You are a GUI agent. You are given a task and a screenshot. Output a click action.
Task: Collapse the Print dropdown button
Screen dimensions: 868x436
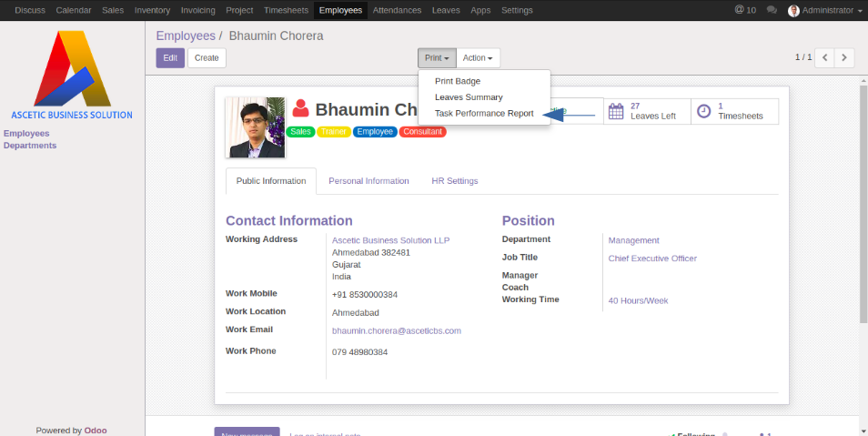pos(437,57)
